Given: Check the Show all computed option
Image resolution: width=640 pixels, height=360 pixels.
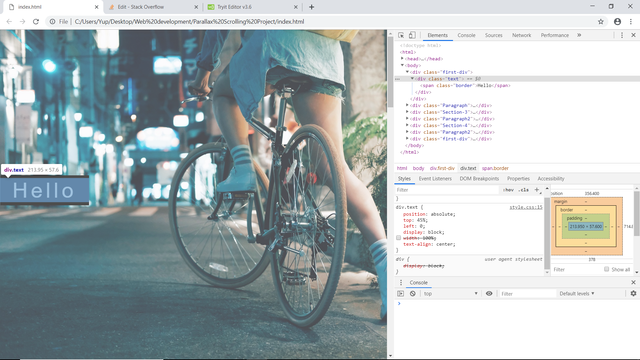Looking at the screenshot, I should tap(607, 269).
